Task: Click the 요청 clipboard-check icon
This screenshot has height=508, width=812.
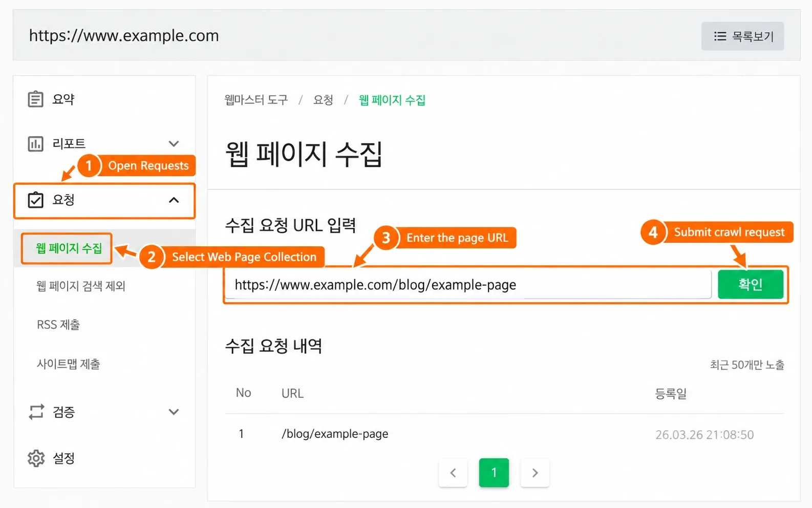Action: pyautogui.click(x=35, y=200)
